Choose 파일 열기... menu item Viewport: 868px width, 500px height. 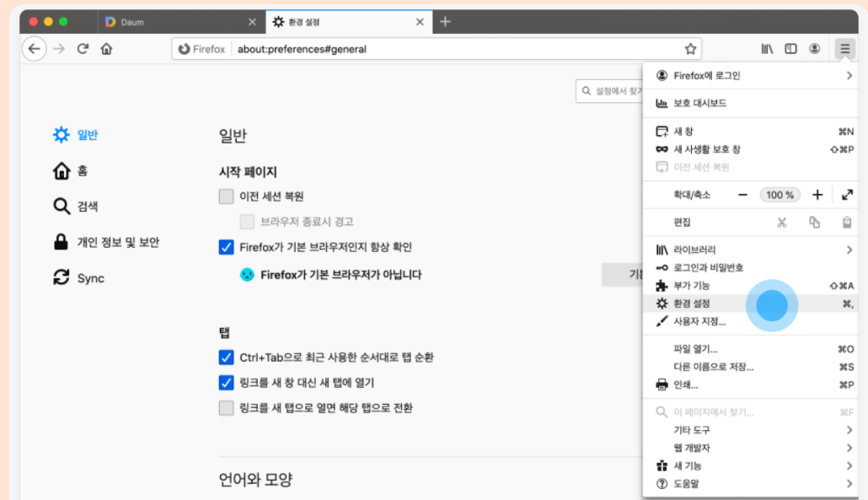click(750, 349)
